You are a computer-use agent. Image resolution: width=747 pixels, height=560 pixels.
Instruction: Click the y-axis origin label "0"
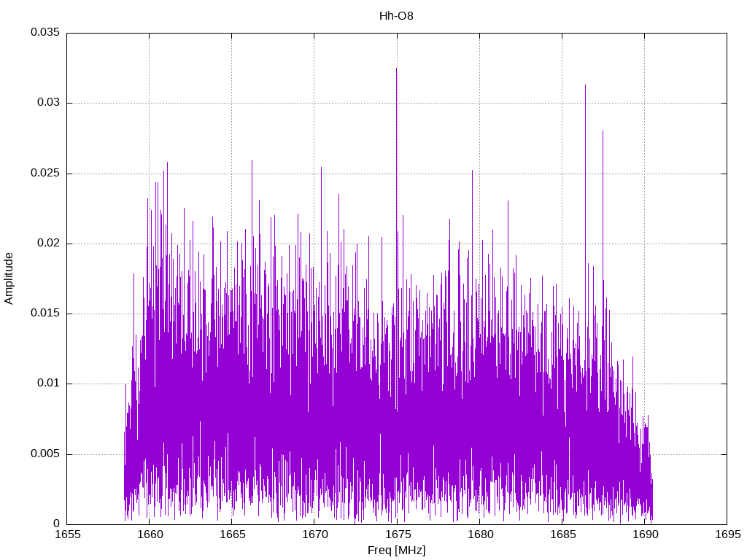pyautogui.click(x=57, y=524)
